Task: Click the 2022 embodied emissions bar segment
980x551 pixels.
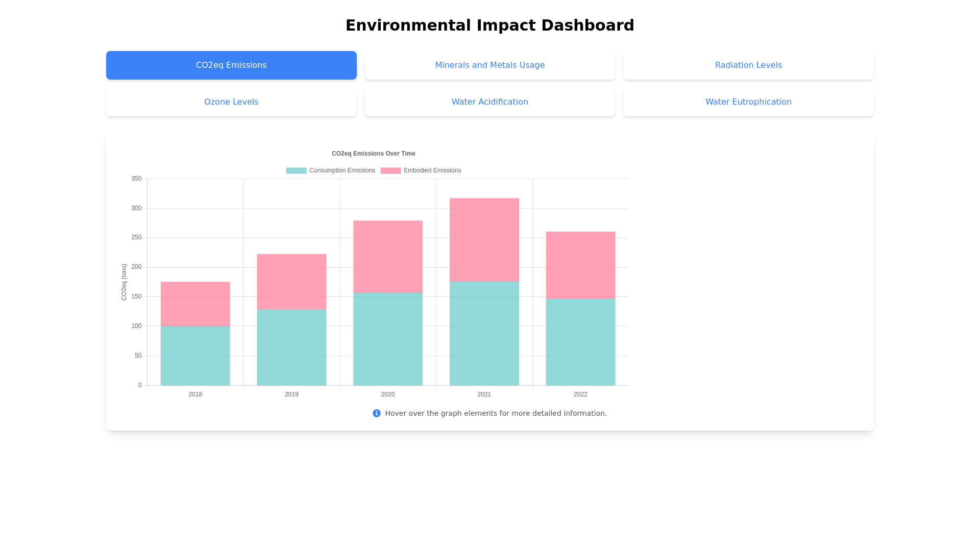Action: coord(580,265)
